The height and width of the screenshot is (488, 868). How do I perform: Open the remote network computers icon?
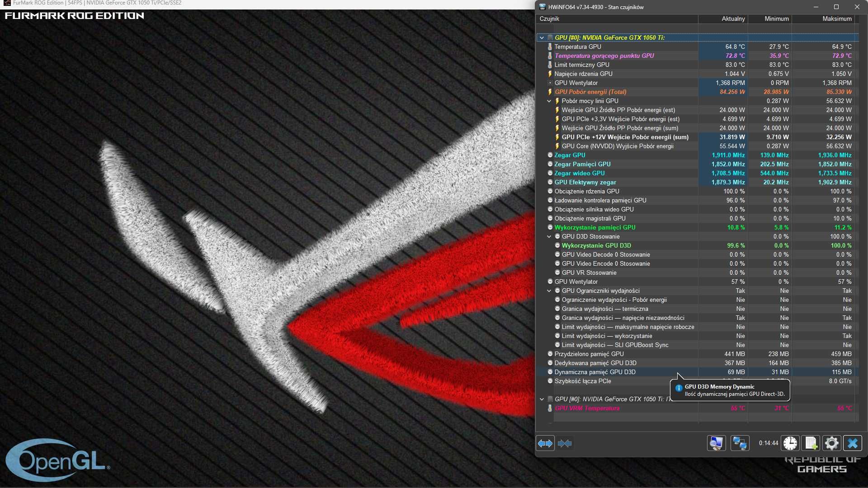[x=740, y=443]
